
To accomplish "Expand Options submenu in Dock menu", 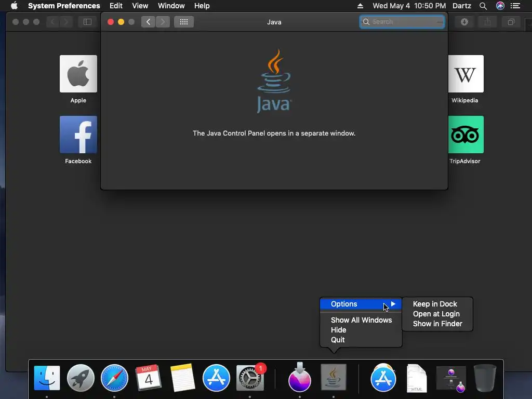I will click(x=361, y=304).
